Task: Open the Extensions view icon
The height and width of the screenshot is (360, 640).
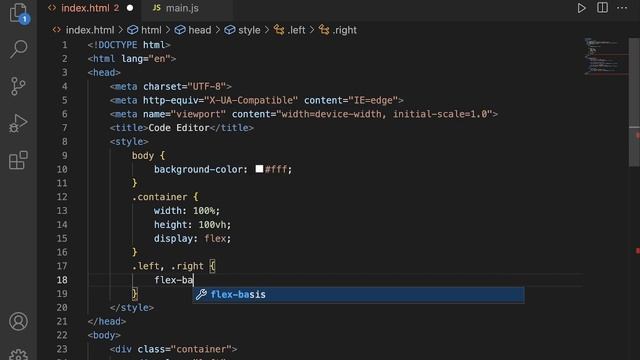Action: [18, 160]
